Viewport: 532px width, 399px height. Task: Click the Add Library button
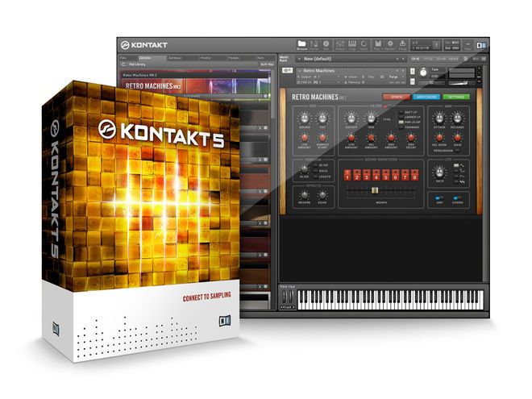[x=137, y=64]
